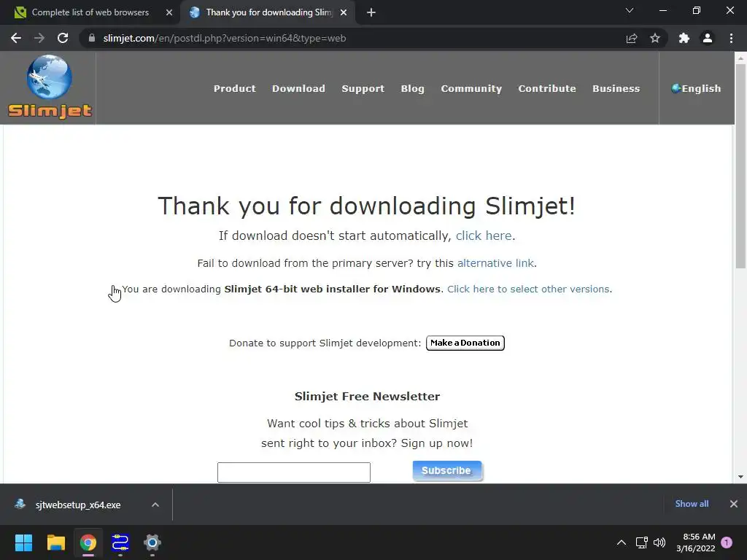Open downloaded sjtwebsetup_x64.exe file
Viewport: 747px width, 560px height.
pos(77,505)
